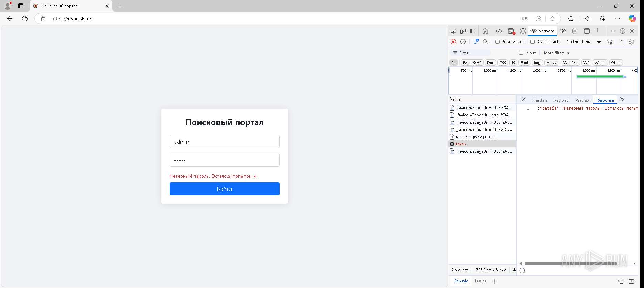The image size is (644, 288).
Task: Expand the More filters dropdown
Action: (x=557, y=53)
